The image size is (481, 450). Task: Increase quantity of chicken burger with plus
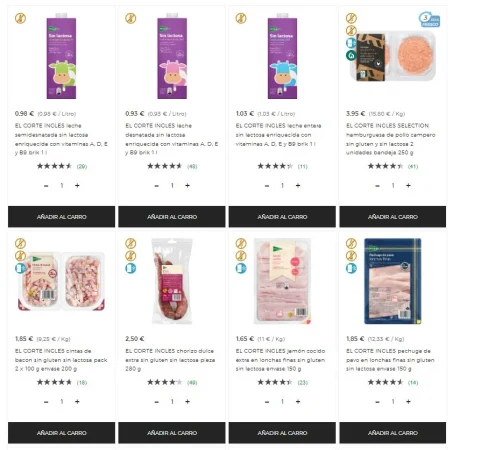(x=408, y=186)
